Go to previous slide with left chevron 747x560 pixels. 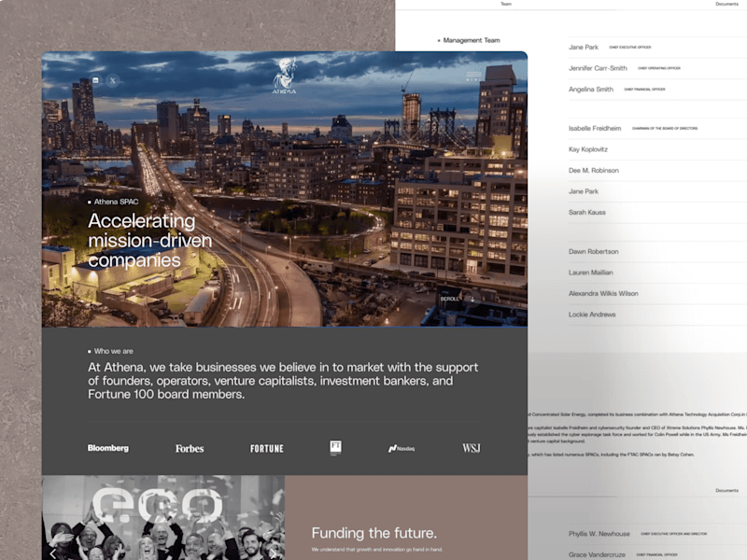(53, 553)
